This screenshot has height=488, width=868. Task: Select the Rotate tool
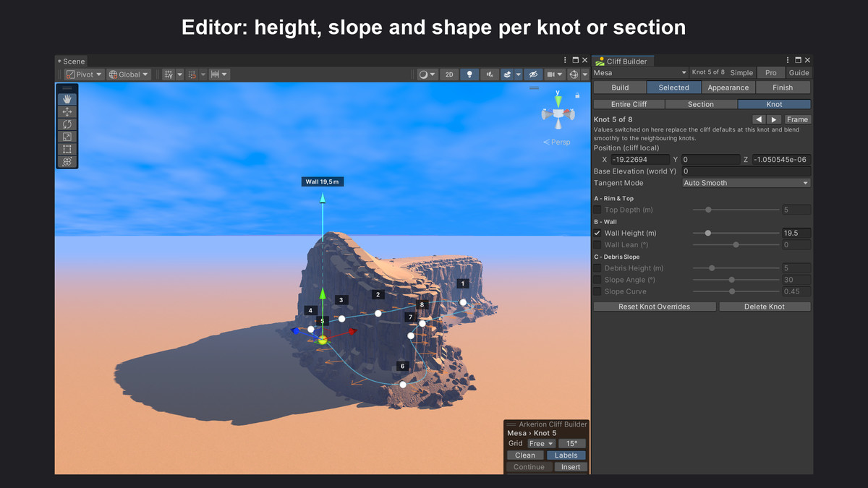pyautogui.click(x=67, y=124)
